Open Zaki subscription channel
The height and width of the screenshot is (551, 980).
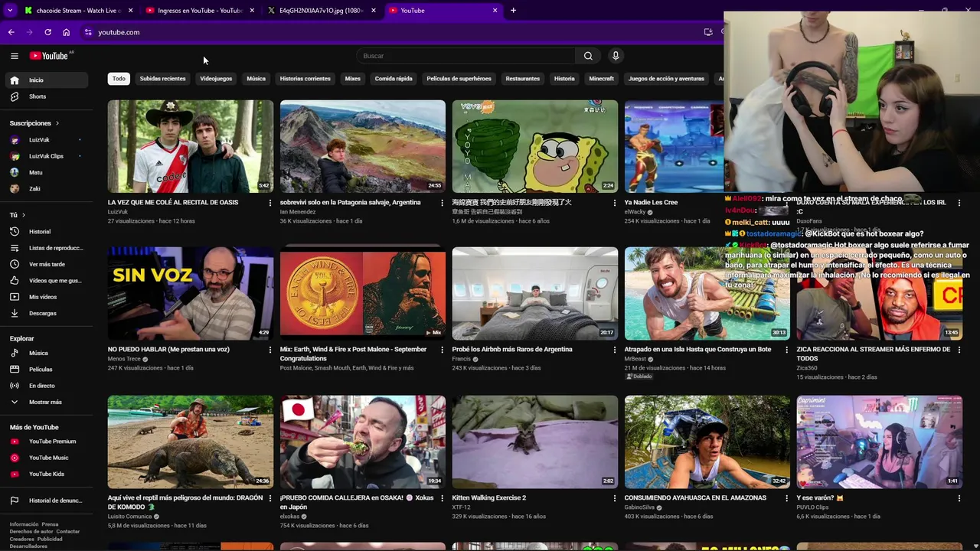coord(47,189)
